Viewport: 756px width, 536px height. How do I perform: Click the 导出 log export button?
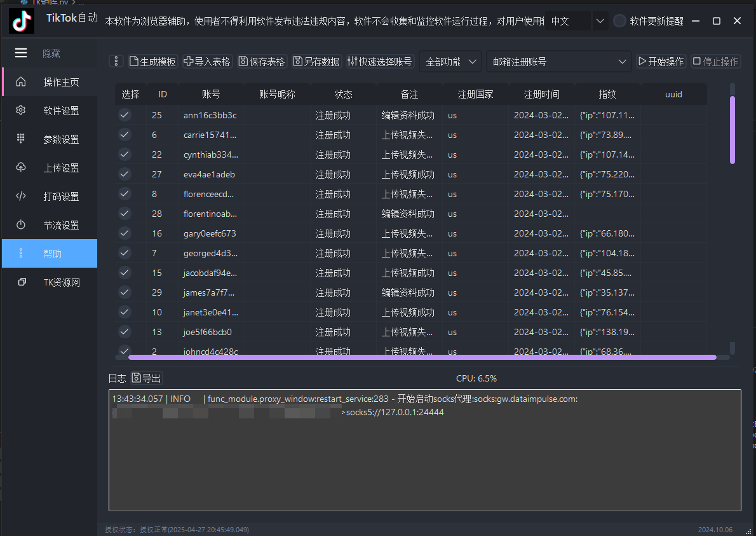tap(147, 378)
